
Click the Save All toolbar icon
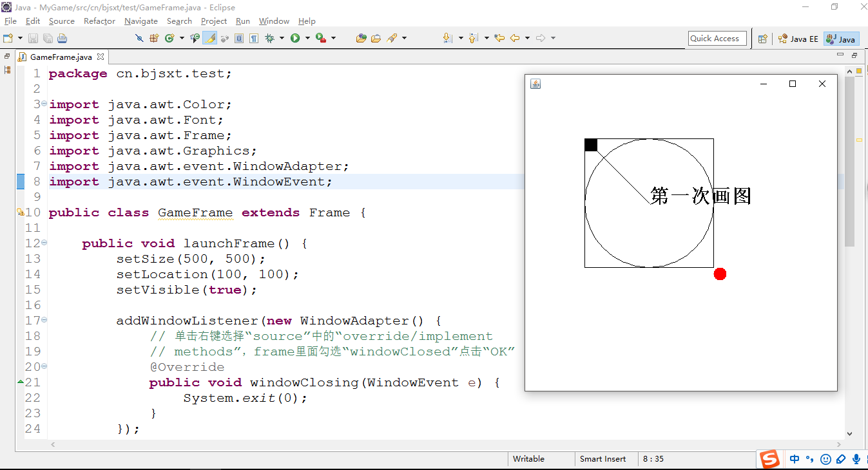(48, 38)
